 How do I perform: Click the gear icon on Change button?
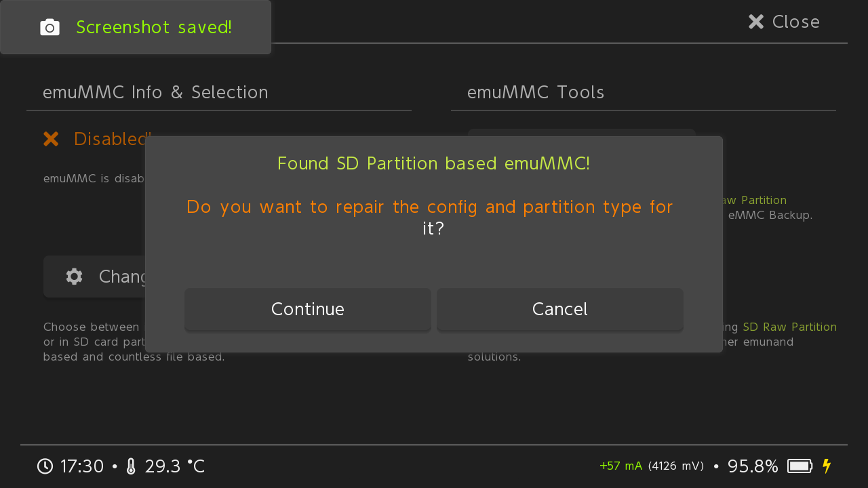(x=74, y=277)
